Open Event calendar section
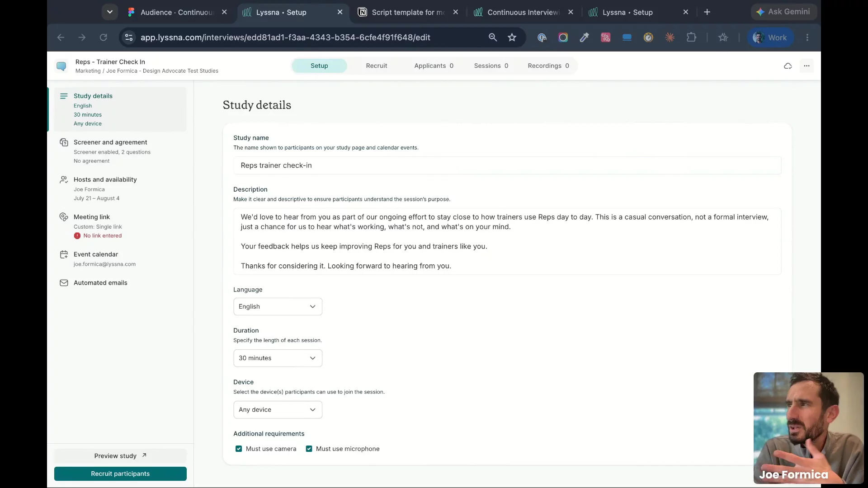The width and height of the screenshot is (868, 488). pos(120,259)
